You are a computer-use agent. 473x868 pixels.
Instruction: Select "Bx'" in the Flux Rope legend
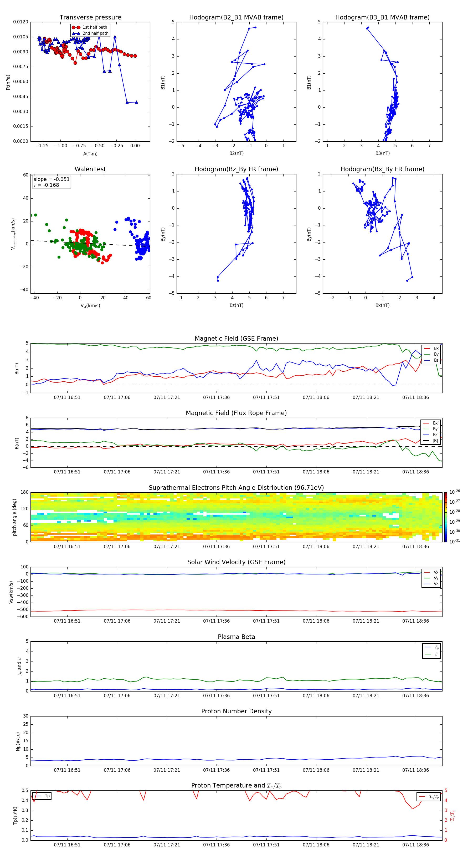(431, 423)
